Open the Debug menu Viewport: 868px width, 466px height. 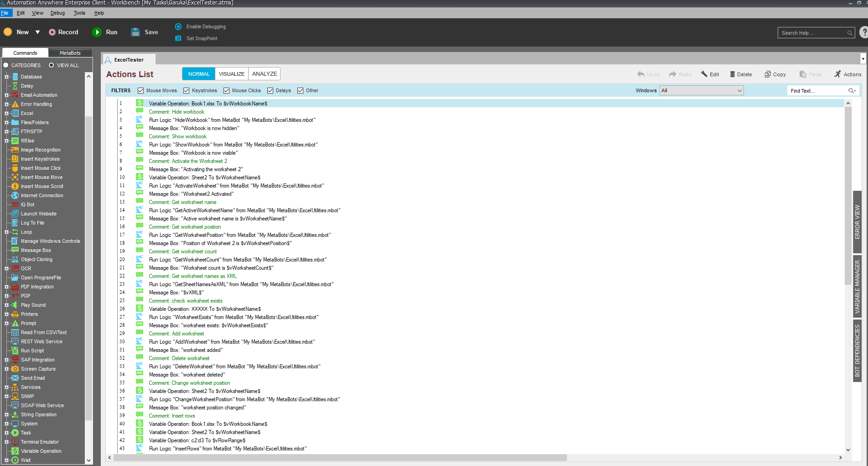pyautogui.click(x=57, y=13)
